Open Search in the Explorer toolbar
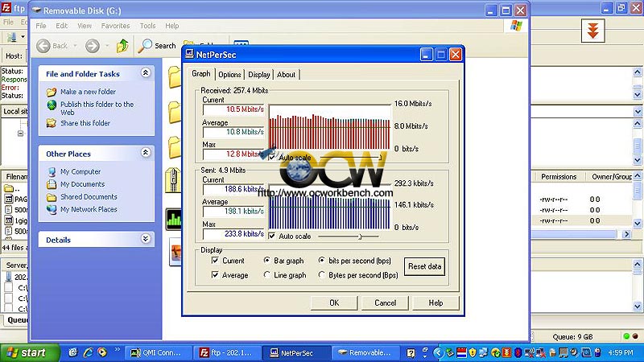 157,46
